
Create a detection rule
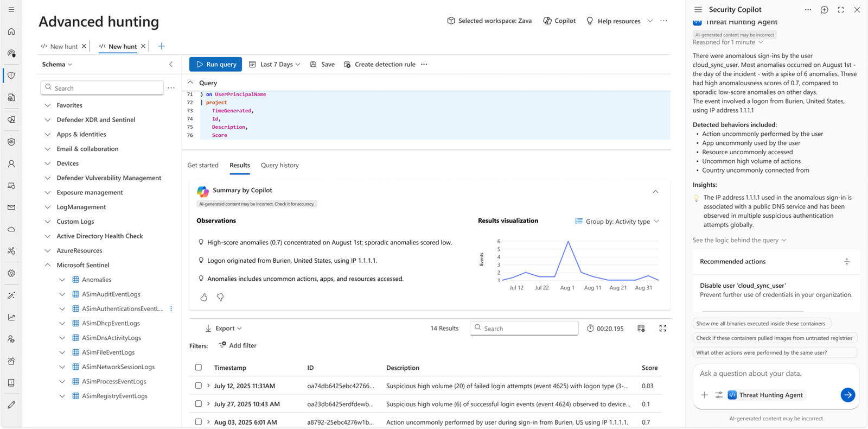click(380, 64)
